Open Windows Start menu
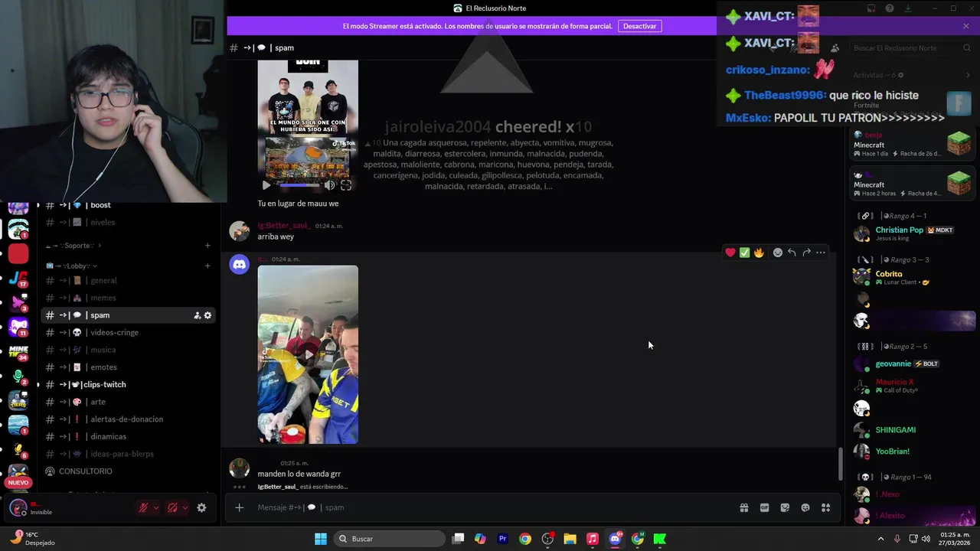The height and width of the screenshot is (551, 980). [321, 539]
